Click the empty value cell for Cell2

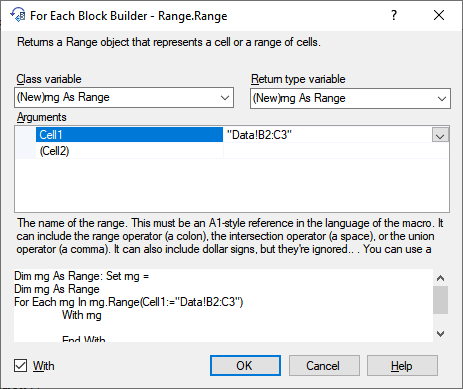(x=336, y=151)
